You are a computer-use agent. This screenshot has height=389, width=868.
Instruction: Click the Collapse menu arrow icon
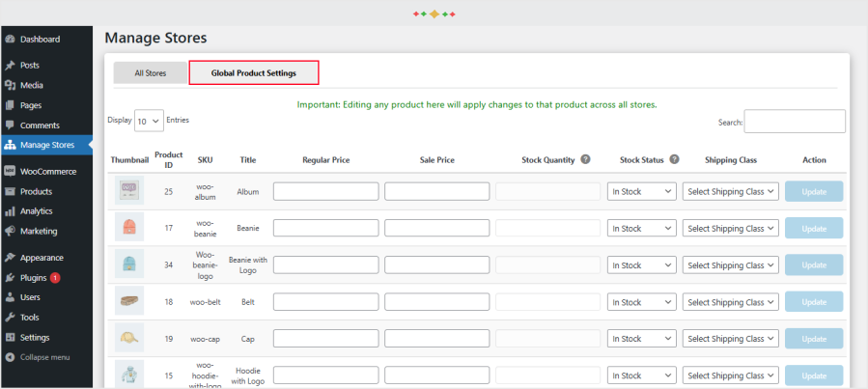tap(10, 357)
